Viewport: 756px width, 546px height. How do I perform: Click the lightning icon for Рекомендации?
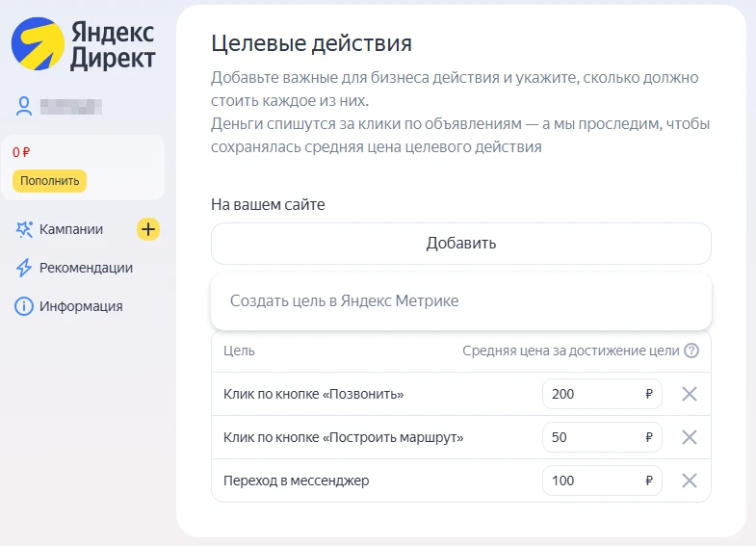[24, 268]
